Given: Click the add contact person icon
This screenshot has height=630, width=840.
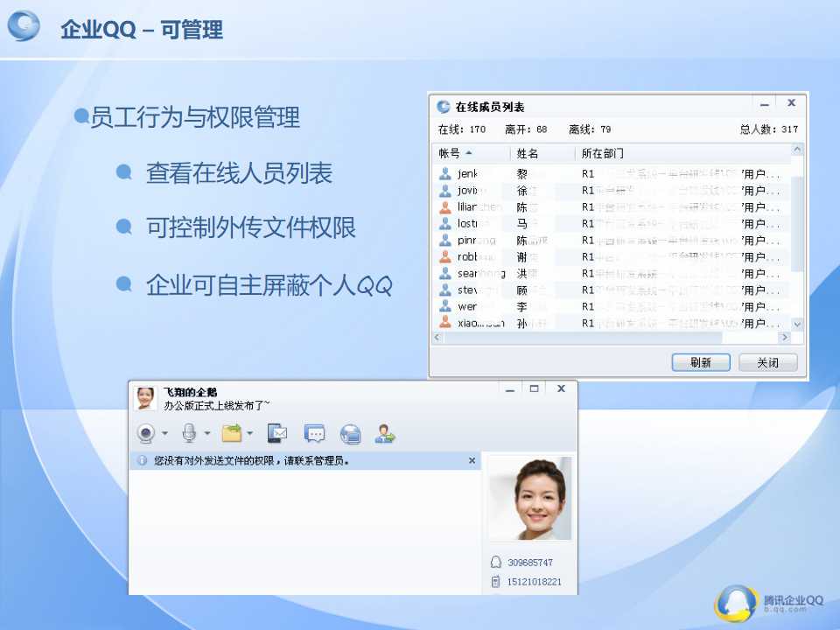Looking at the screenshot, I should click(385, 433).
